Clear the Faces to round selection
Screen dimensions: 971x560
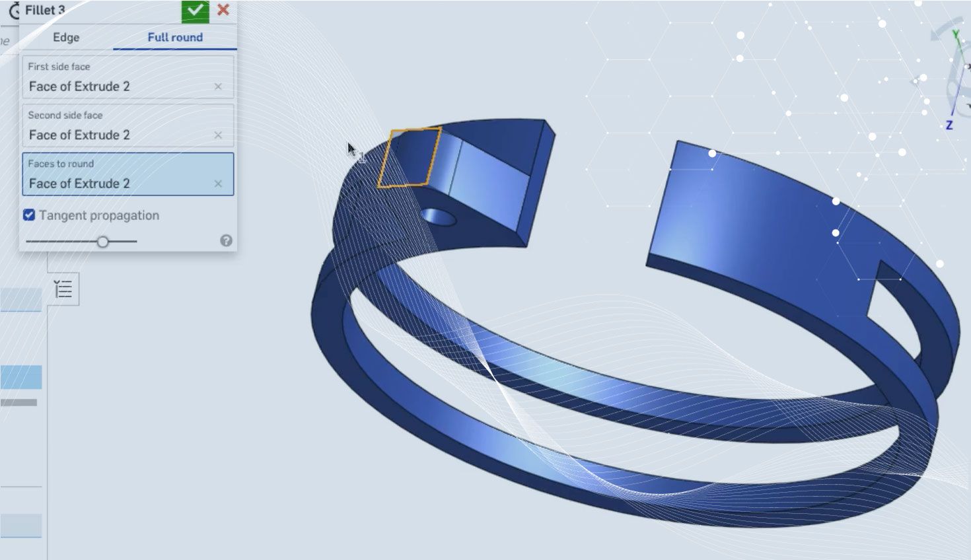pos(218,184)
